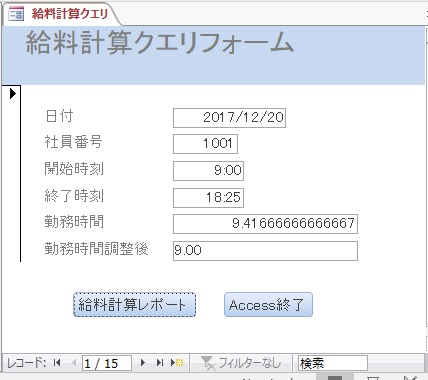Select the 社員番号 field showing 1001
The width and height of the screenshot is (428, 380).
pos(205,144)
